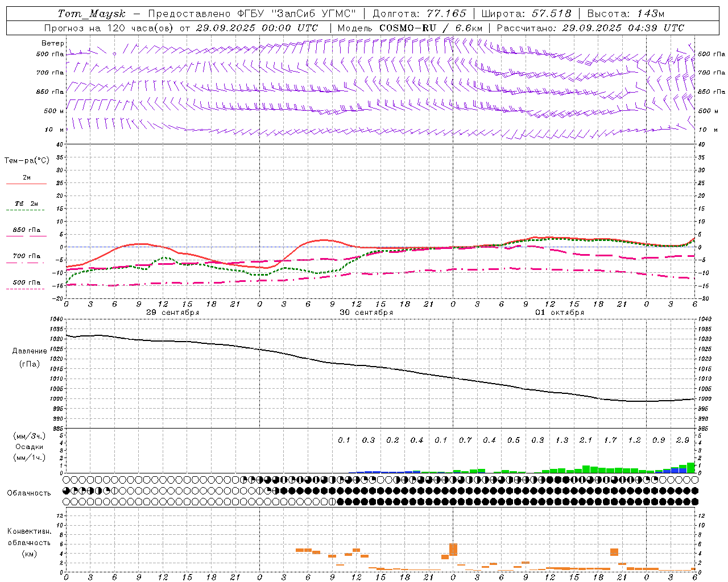728x582 pixels.
Task: Click the 3-hour precipitation value "0.7"
Action: point(465,440)
